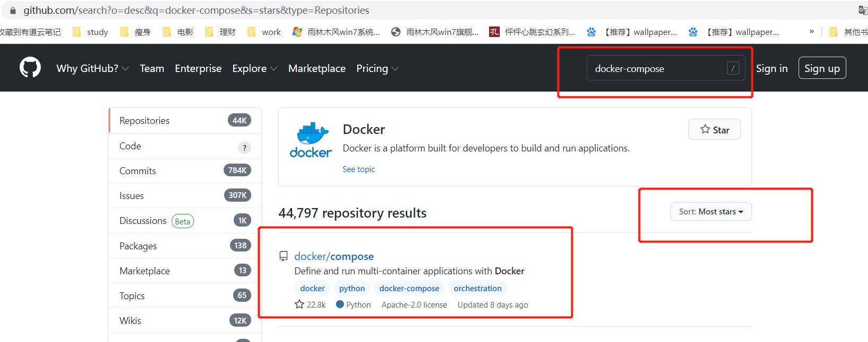The image size is (868, 342).
Task: Expand the Pricing menu
Action: pos(377,68)
